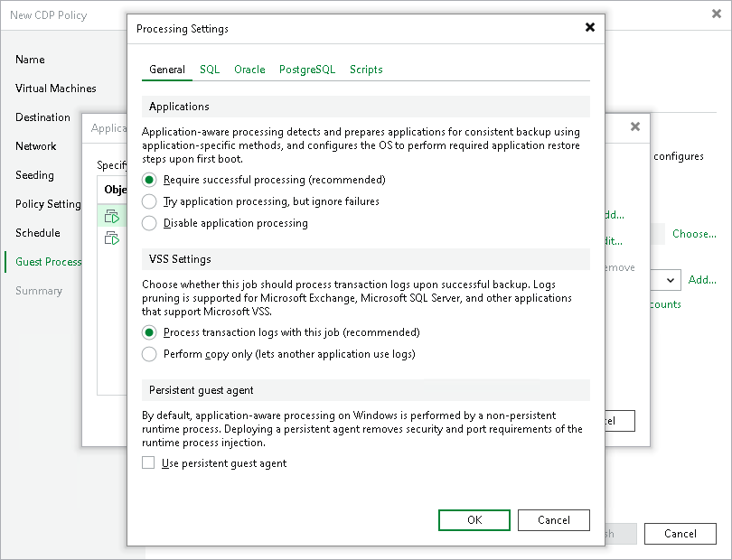This screenshot has height=560, width=732.
Task: Select the second VM icon in Objects list
Action: coord(112,238)
